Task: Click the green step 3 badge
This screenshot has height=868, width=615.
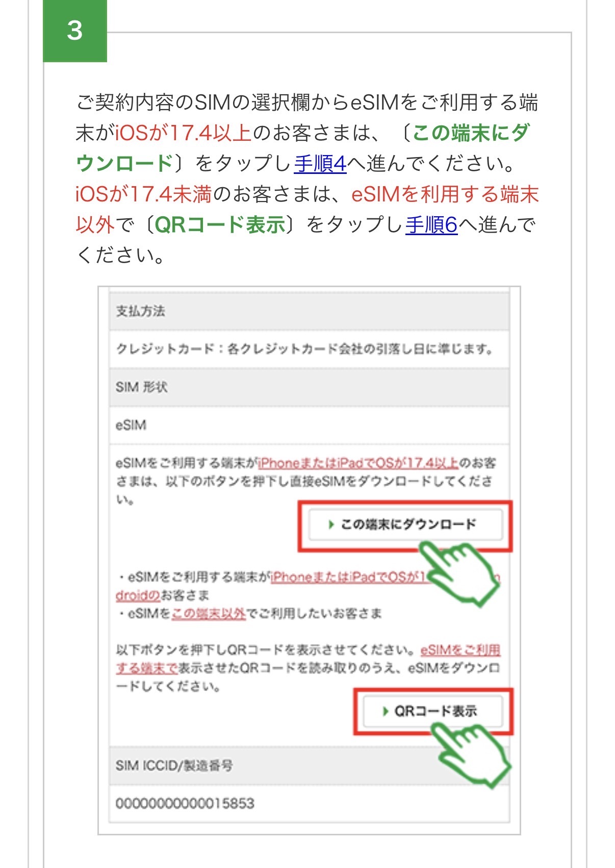Action: click(75, 31)
